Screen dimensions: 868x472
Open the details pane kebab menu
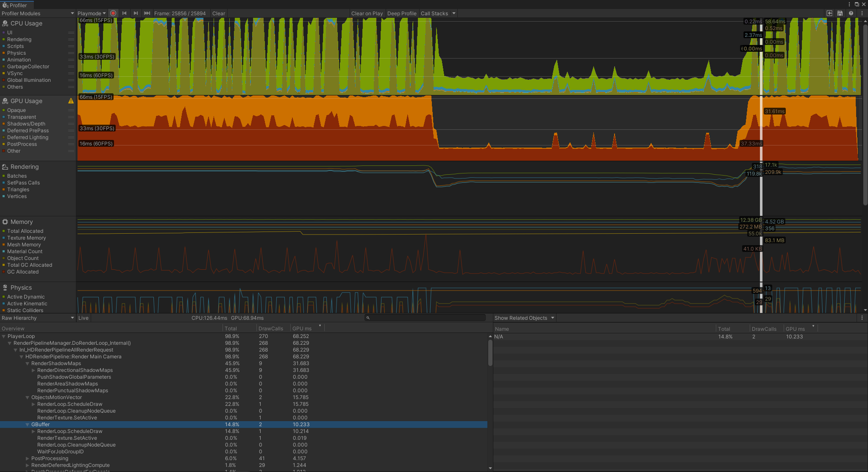pos(862,318)
